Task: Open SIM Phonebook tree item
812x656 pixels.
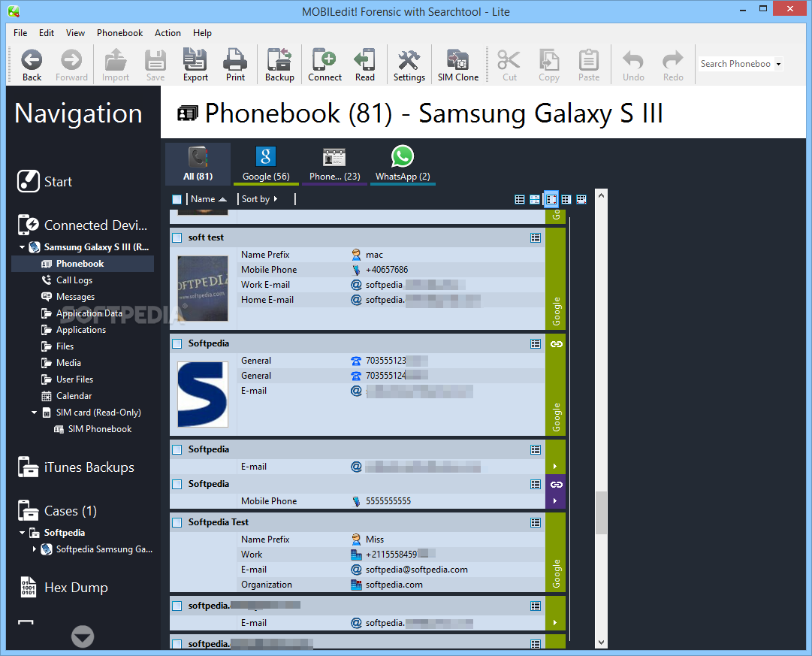Action: click(99, 429)
